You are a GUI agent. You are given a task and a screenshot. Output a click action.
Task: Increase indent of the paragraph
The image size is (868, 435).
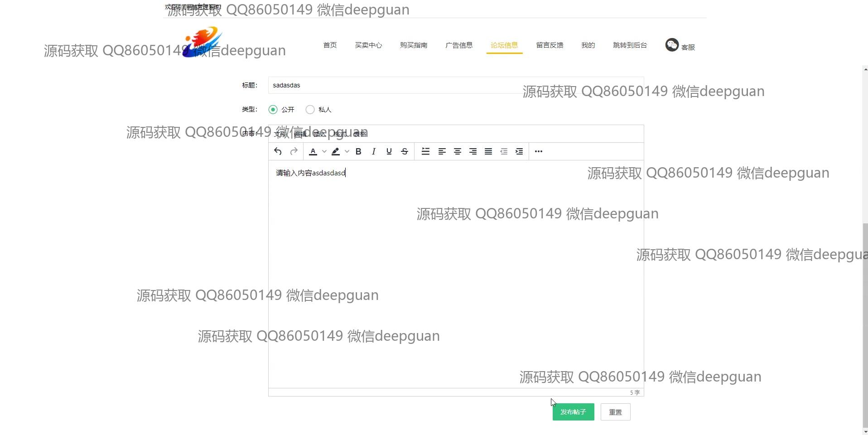pyautogui.click(x=519, y=151)
